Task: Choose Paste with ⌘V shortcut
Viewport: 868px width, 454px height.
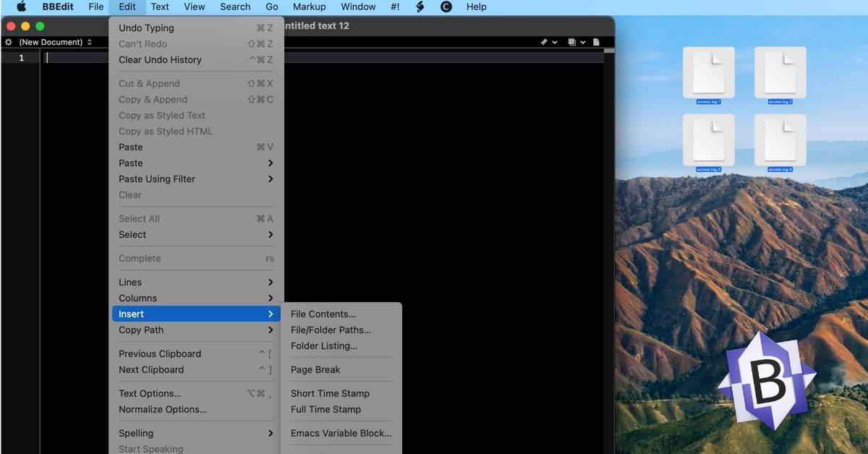Action: coord(196,147)
